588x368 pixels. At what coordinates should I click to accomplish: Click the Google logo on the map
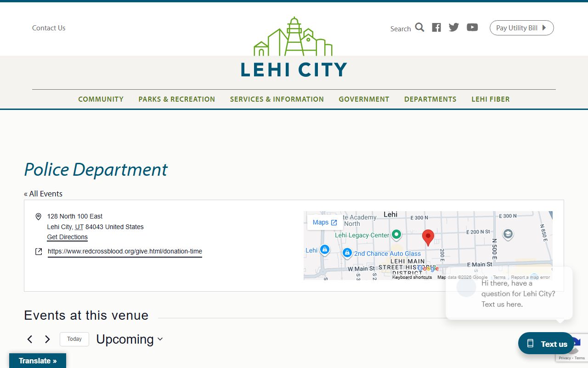[x=428, y=269]
